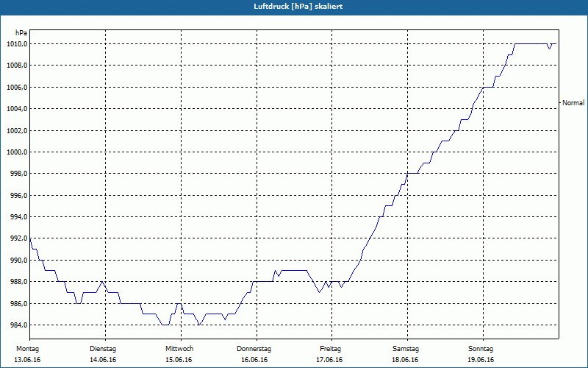Click the 'Freitag' day label
The height and width of the screenshot is (368, 588).
(x=330, y=349)
